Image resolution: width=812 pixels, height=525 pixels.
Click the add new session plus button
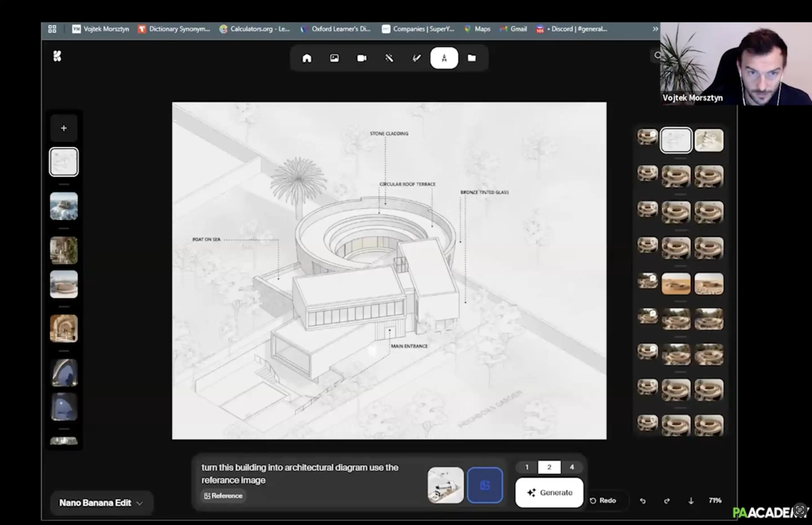(64, 128)
